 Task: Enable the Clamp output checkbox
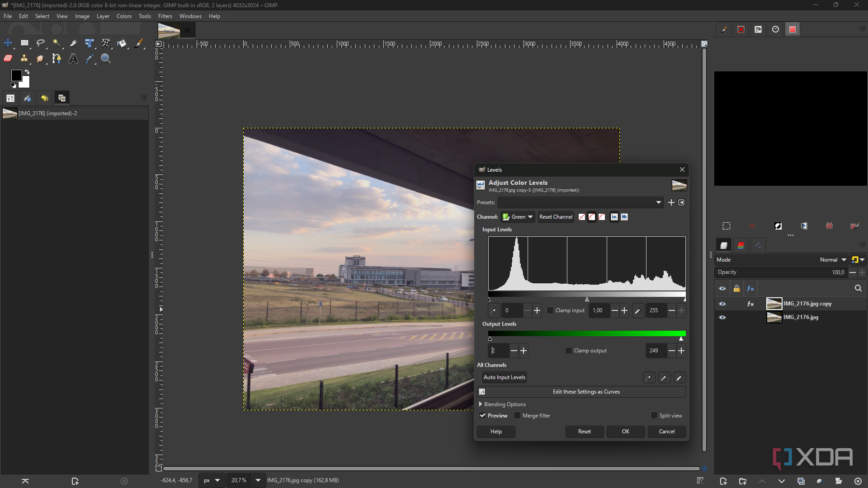click(568, 350)
